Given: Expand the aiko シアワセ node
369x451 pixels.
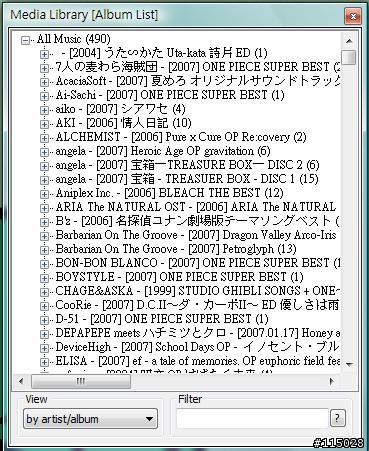Looking at the screenshot, I should (44, 111).
